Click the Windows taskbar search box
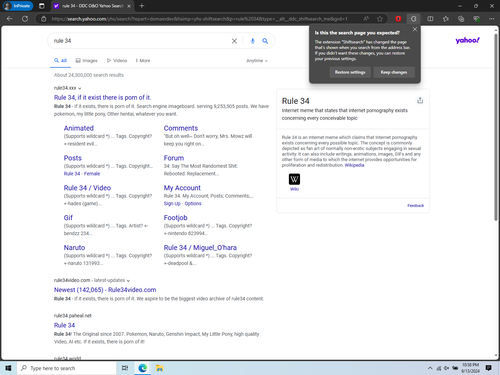500x375 pixels. pos(67,368)
